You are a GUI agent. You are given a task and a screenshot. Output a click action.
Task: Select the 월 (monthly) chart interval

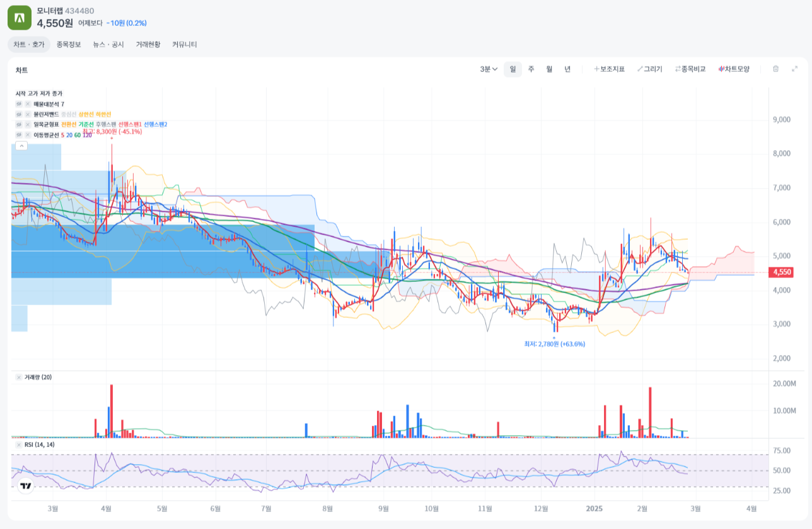click(x=549, y=69)
